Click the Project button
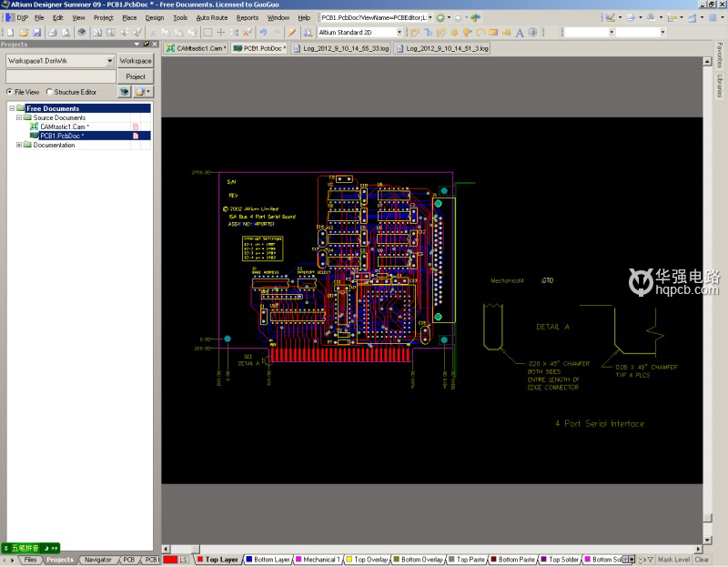Viewport: 728px width, 567px height. [x=136, y=76]
